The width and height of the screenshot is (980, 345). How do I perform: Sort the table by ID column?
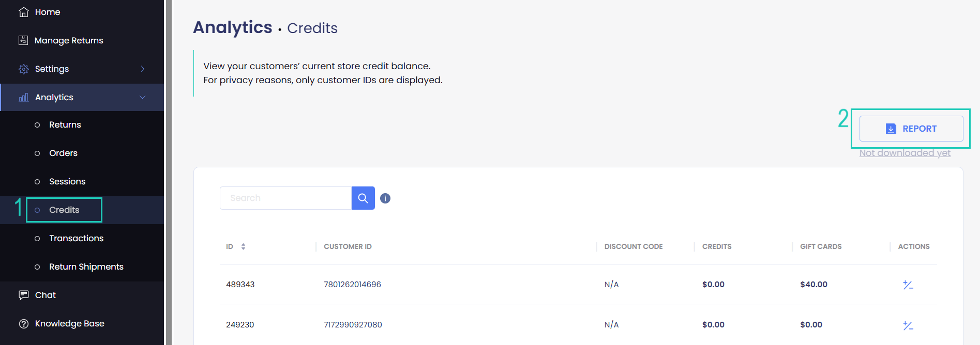pyautogui.click(x=243, y=247)
